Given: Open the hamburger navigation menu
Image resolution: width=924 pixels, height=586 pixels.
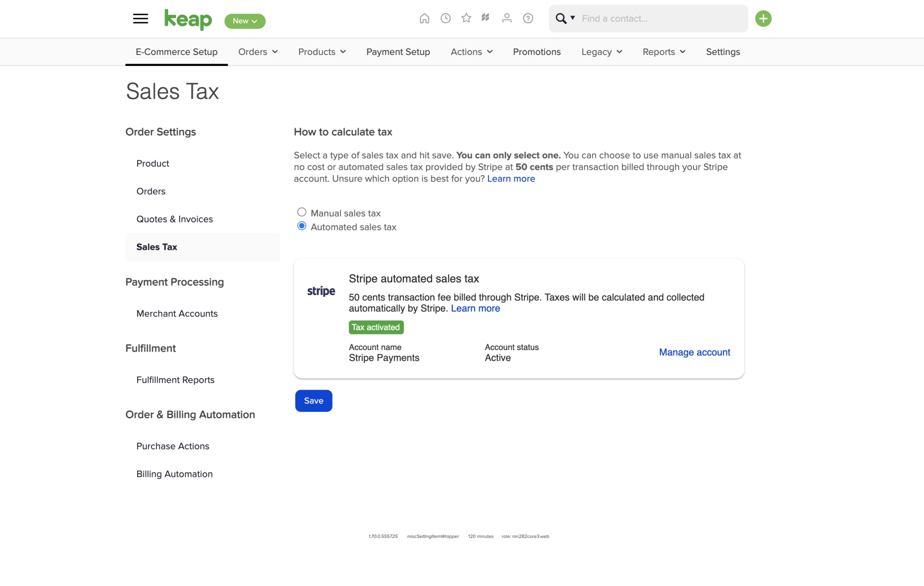Looking at the screenshot, I should [x=140, y=18].
